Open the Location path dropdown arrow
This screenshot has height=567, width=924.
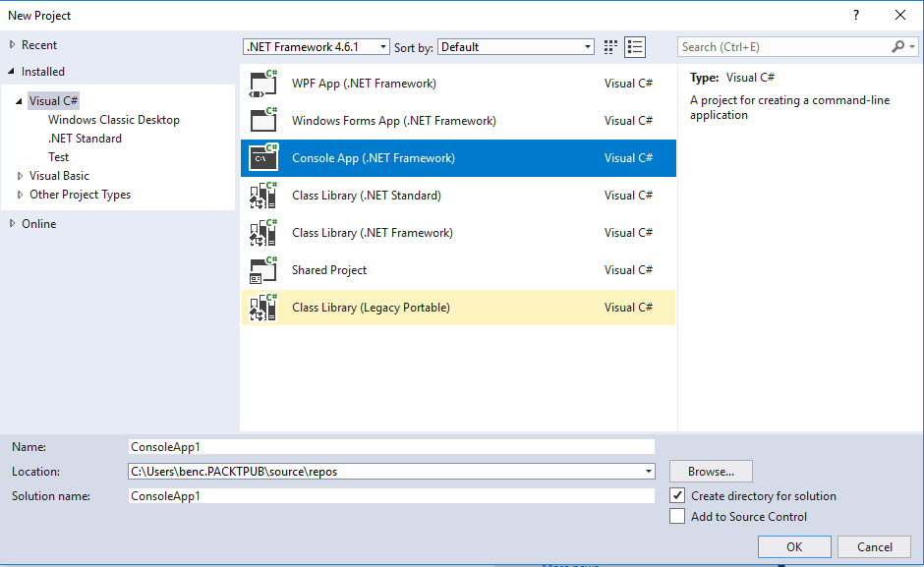(x=648, y=472)
